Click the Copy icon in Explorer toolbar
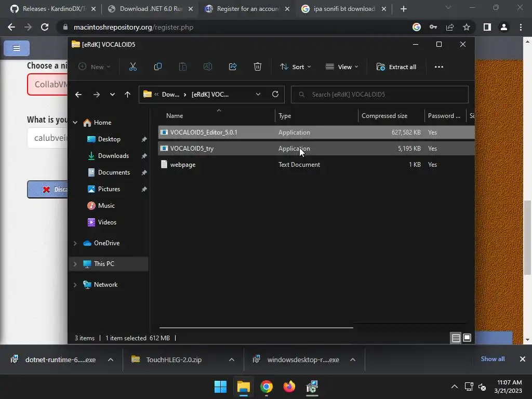 158,67
